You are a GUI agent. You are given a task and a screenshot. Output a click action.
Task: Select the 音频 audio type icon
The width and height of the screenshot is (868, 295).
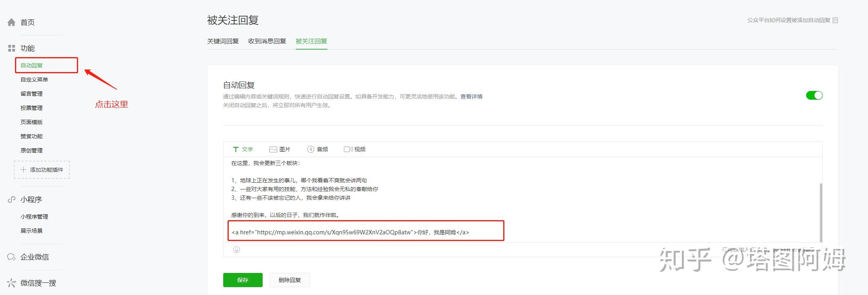(x=310, y=149)
